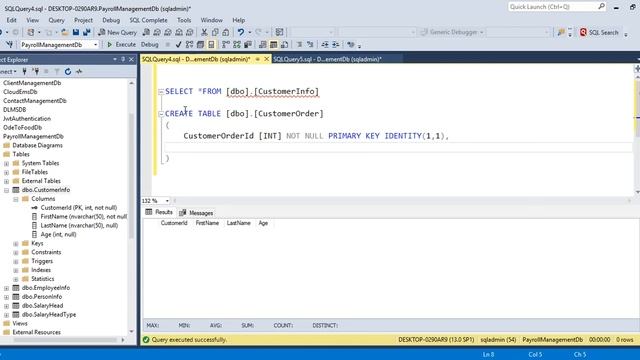Expand the Triggers folder

tap(16, 262)
